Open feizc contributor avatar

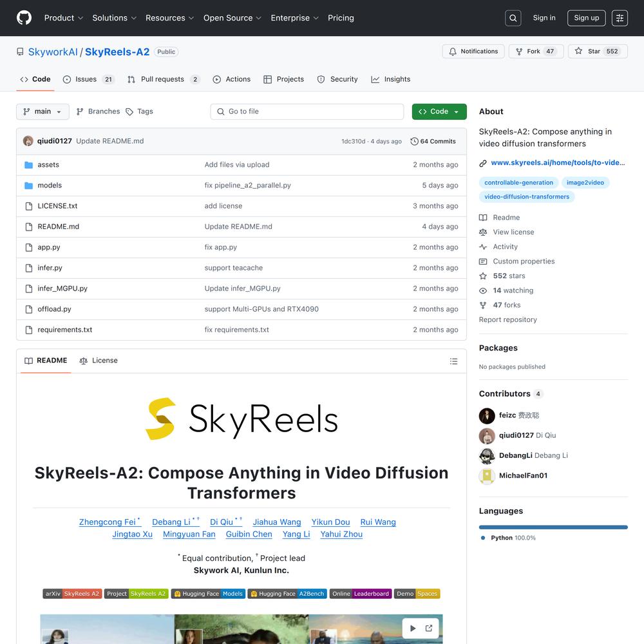[487, 415]
